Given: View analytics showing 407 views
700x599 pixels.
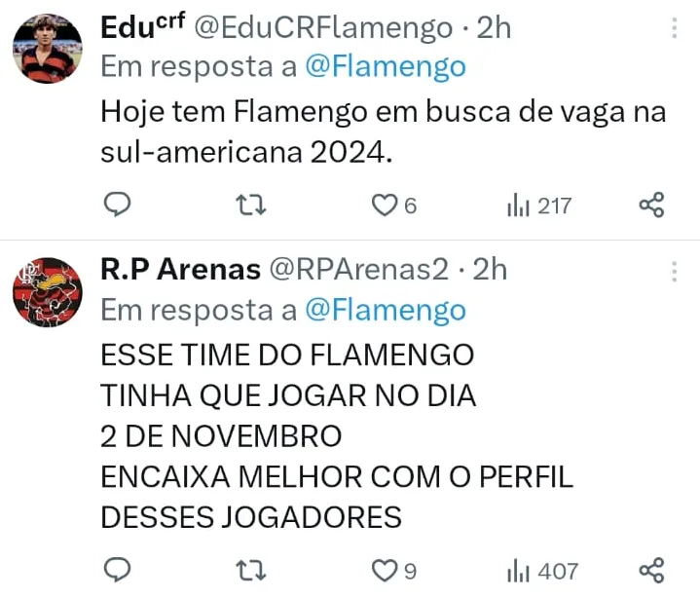Looking at the screenshot, I should pyautogui.click(x=541, y=571).
